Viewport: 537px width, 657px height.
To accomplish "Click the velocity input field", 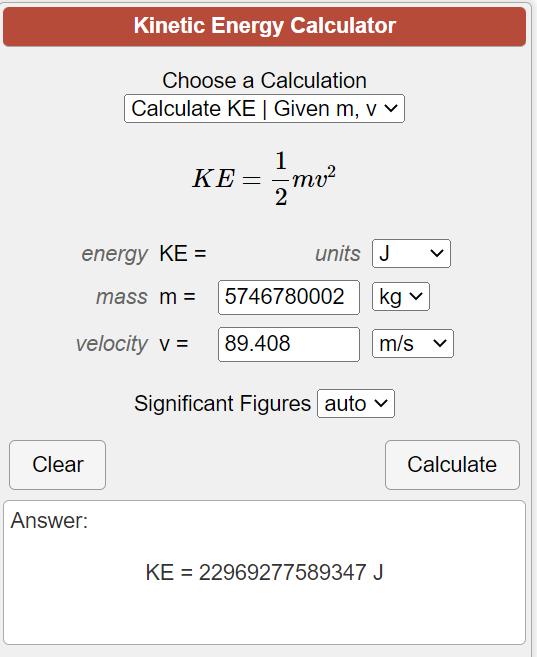I will [289, 344].
